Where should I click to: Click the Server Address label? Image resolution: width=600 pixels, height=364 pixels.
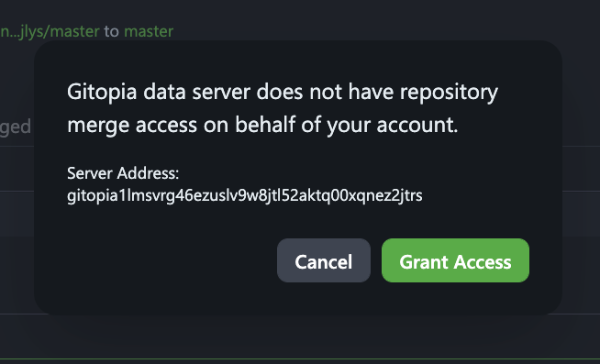click(123, 173)
